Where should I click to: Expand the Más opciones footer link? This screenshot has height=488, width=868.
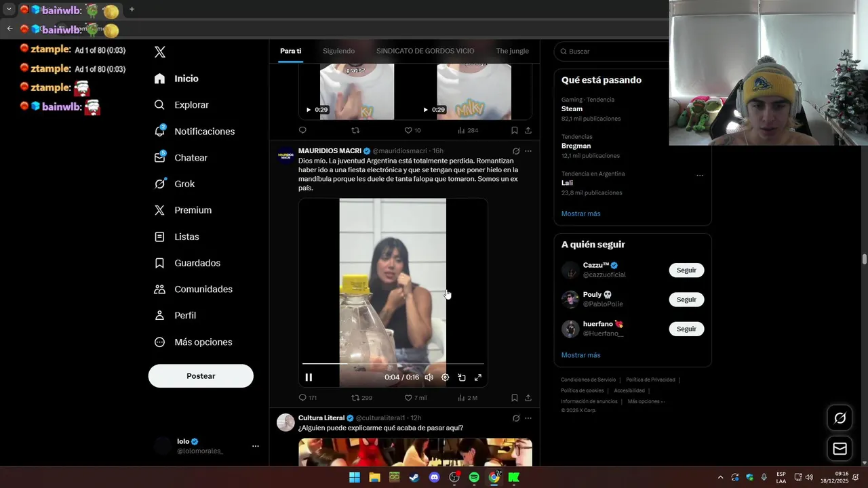click(646, 401)
